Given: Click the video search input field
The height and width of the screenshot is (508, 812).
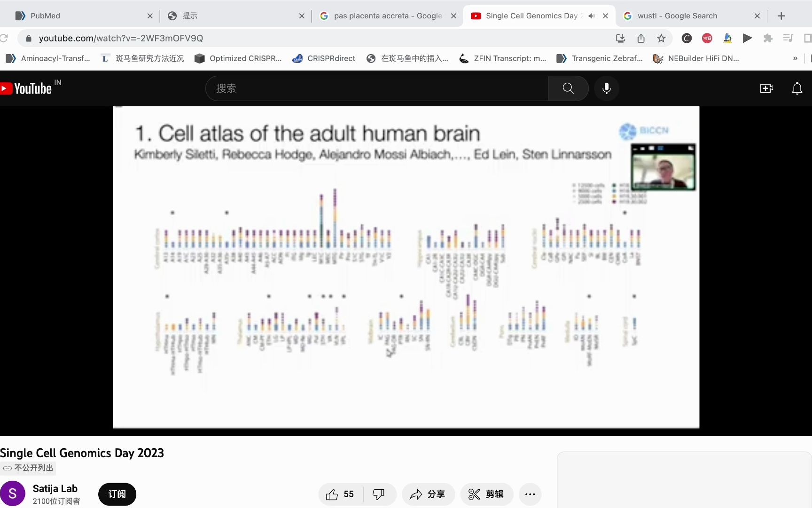Looking at the screenshot, I should (x=376, y=88).
